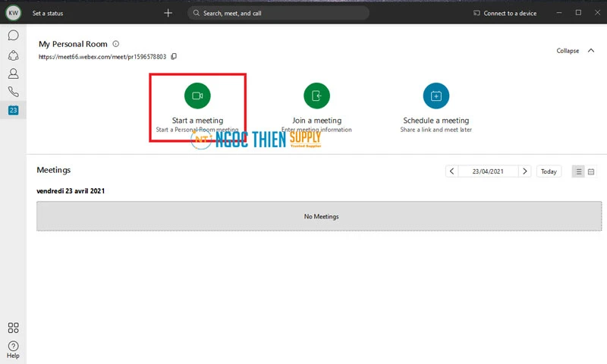This screenshot has height=364, width=607.
Task: Close the Webex window
Action: 597,13
